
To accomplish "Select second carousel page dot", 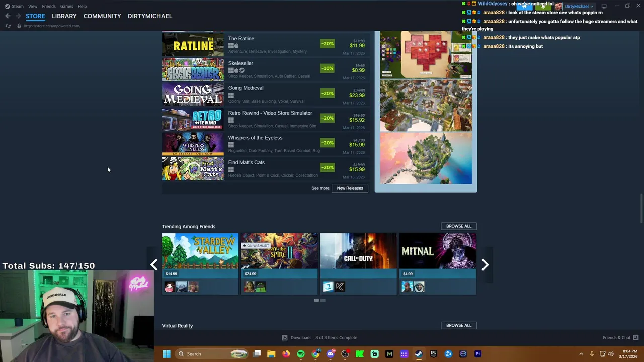I will pos(323,300).
